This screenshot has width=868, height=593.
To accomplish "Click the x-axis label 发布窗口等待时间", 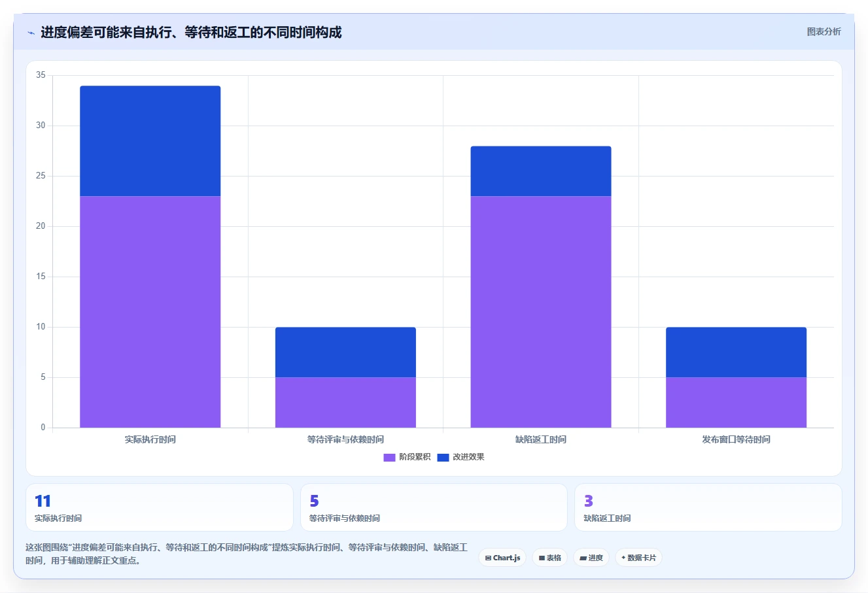I will (x=736, y=439).
